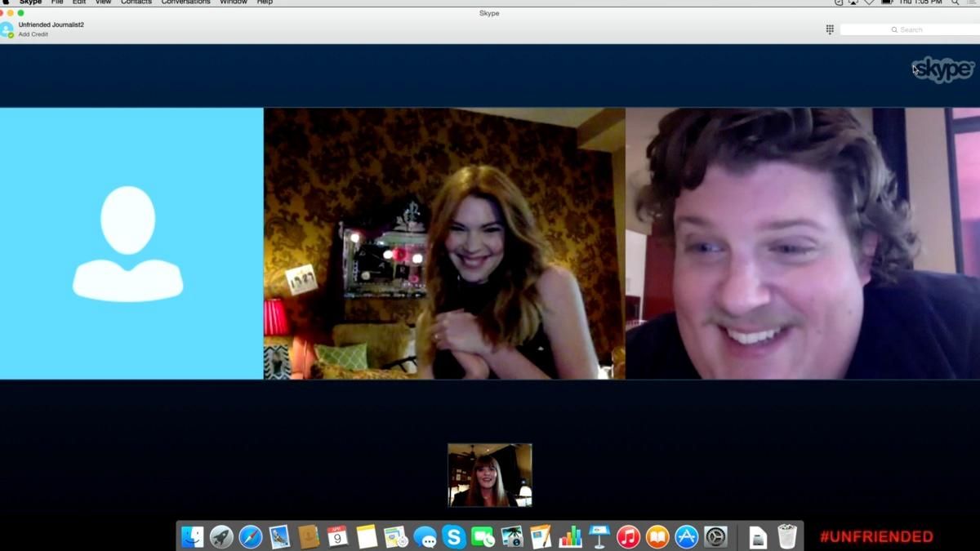Select the red-haired woman's video feed
Viewport: 980px width, 551px height.
(x=444, y=243)
